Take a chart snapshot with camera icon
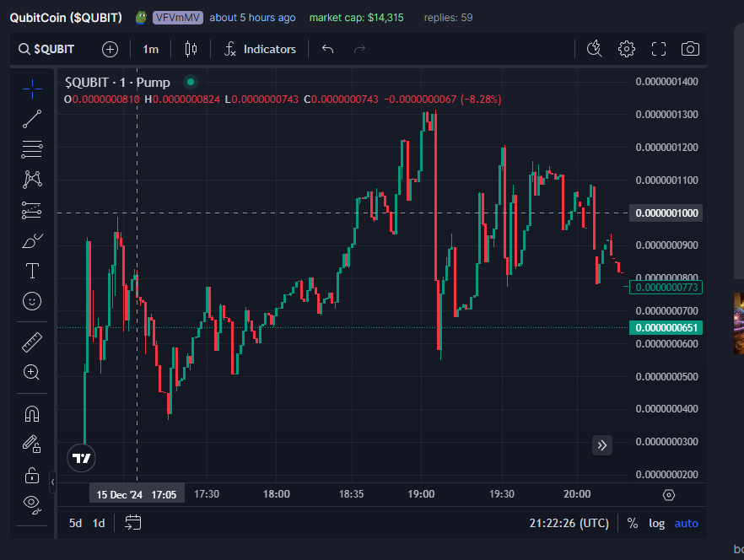This screenshot has width=744, height=560. [690, 49]
